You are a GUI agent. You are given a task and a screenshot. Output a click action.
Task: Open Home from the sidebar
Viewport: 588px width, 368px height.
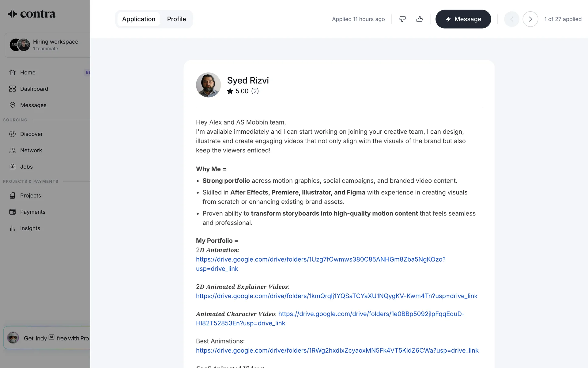[28, 72]
